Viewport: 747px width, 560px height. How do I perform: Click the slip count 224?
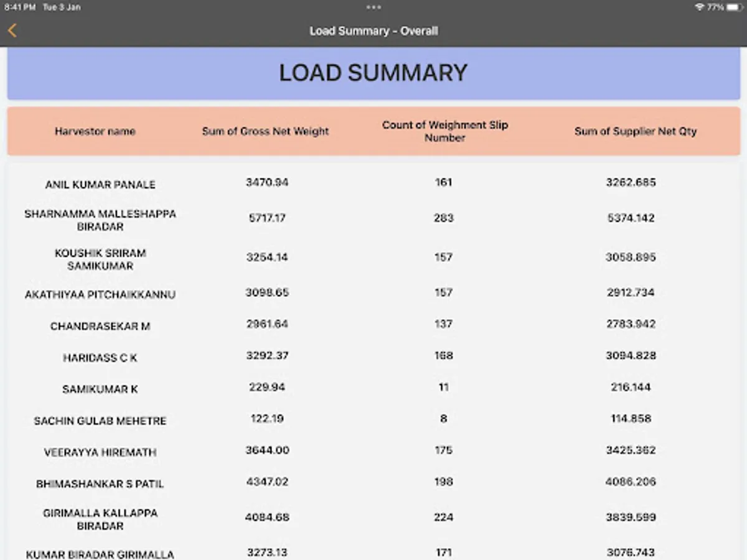[443, 517]
